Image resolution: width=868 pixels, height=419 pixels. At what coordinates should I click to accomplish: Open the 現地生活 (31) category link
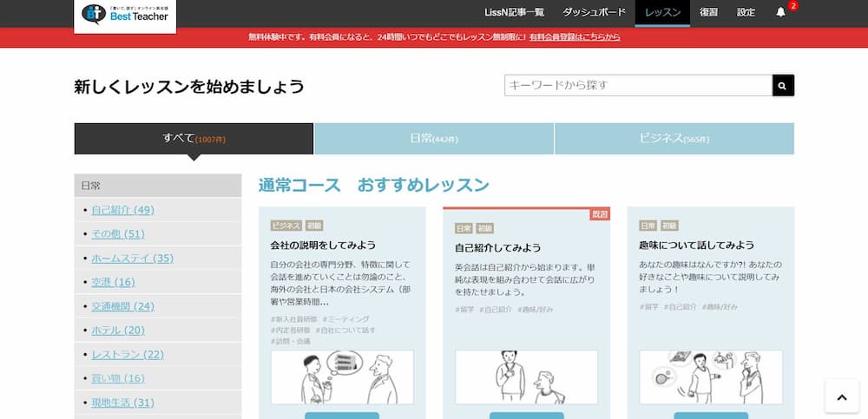click(x=123, y=403)
